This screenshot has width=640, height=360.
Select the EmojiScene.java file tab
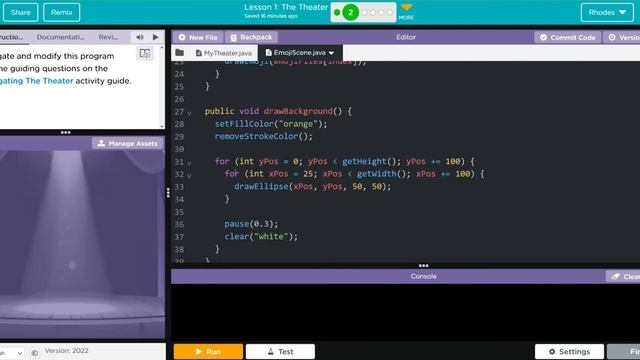pyautogui.click(x=300, y=53)
